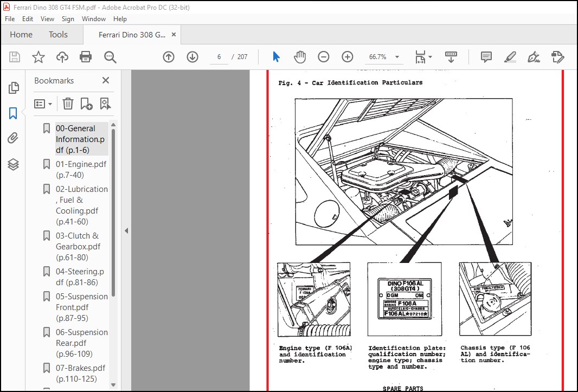This screenshot has height=392, width=578.
Task: Switch to the Tools tab
Action: pos(58,35)
